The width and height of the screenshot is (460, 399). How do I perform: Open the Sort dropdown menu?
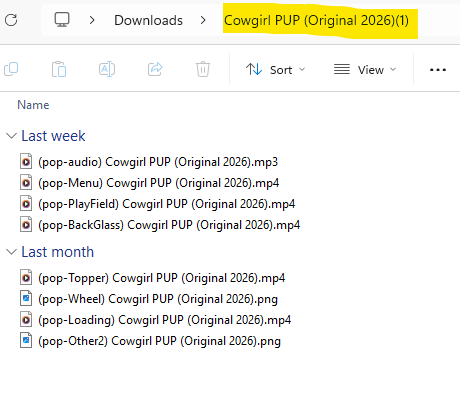click(276, 70)
